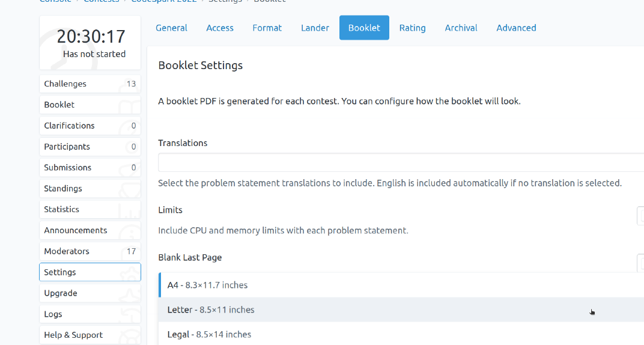Open the Booklet sidebar link
The image size is (644, 345).
coord(90,105)
